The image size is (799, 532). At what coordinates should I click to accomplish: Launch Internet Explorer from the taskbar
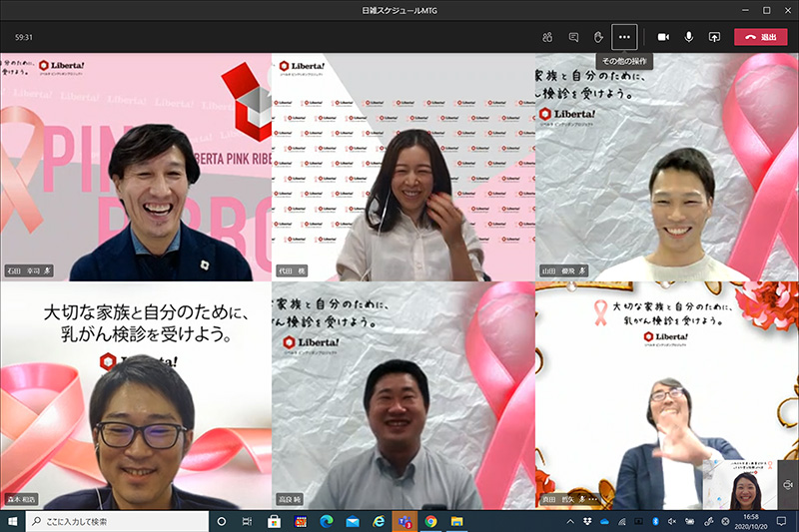(379, 521)
